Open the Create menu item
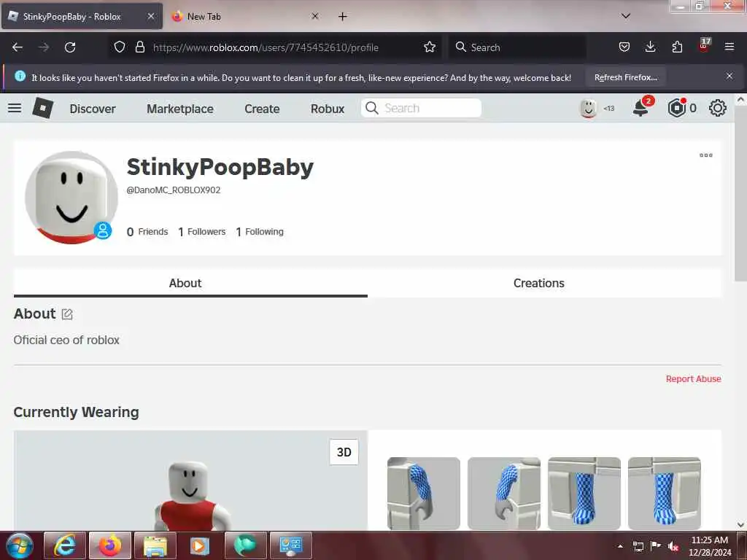This screenshot has width=747, height=560. pyautogui.click(x=262, y=109)
